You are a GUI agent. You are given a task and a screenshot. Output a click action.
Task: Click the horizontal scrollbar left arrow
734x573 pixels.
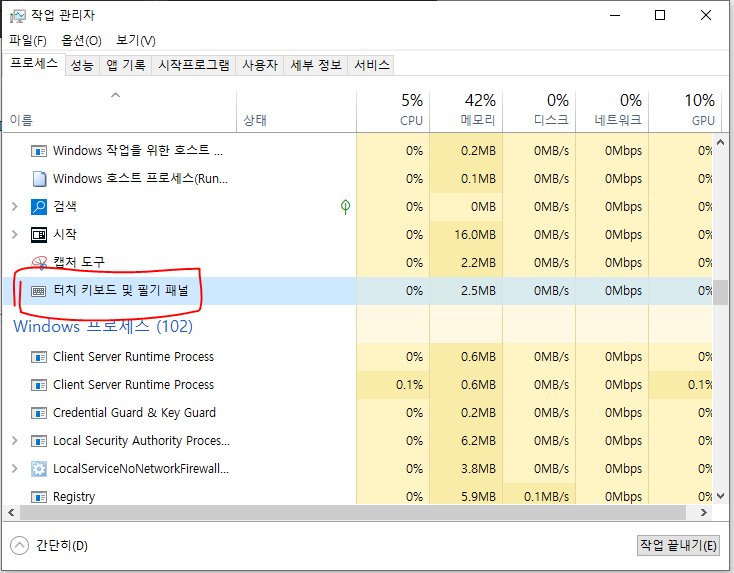tap(11, 513)
